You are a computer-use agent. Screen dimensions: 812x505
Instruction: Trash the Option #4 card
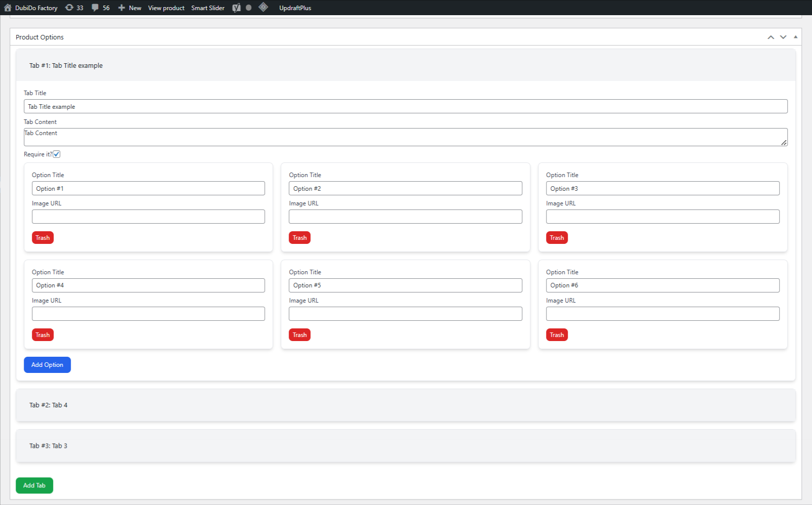coord(42,335)
